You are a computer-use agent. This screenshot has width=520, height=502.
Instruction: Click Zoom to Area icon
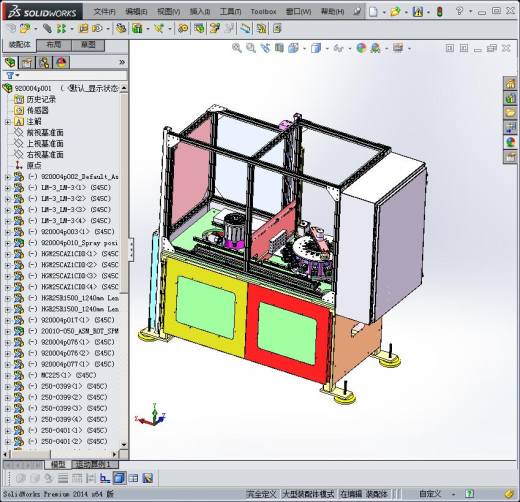tap(251, 48)
